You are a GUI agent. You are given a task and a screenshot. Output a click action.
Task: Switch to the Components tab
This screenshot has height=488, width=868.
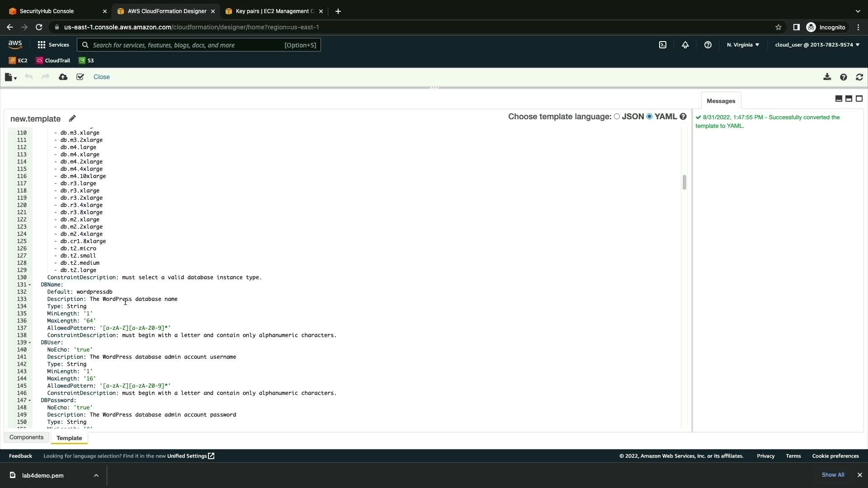(x=26, y=437)
